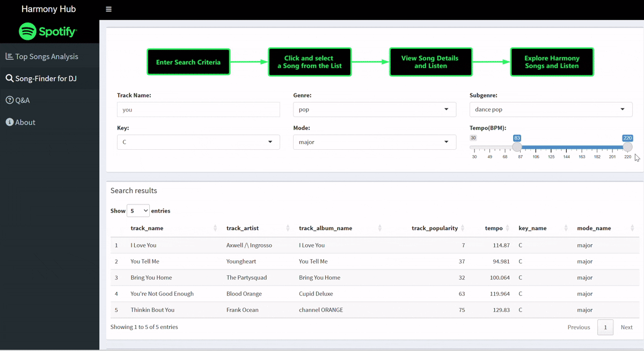Click Explore Harmony Songs and Listen box
Viewport: 644px width, 351px height.
tap(552, 62)
